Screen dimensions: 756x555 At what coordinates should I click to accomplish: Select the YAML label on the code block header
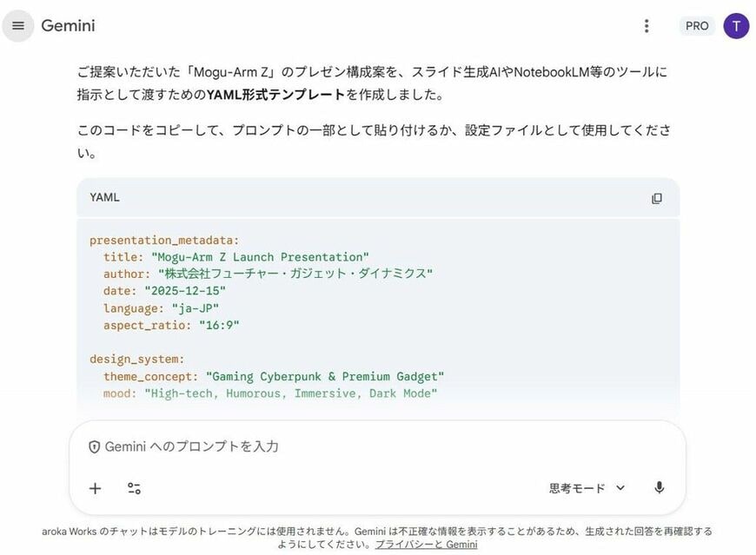pyautogui.click(x=103, y=197)
